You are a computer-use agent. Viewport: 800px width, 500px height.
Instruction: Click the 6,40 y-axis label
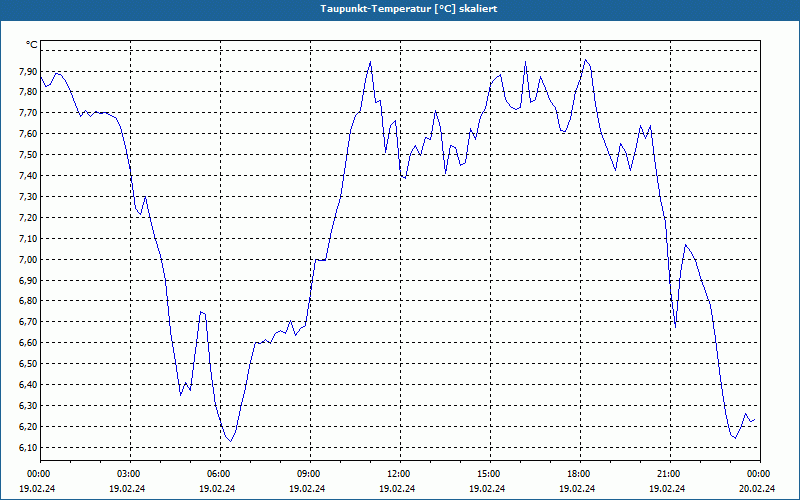click(28, 385)
